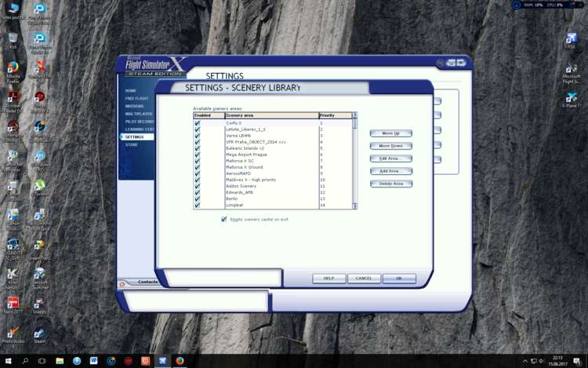The height and width of the screenshot is (368, 588).
Task: Click the Move Down button
Action: (x=391, y=146)
